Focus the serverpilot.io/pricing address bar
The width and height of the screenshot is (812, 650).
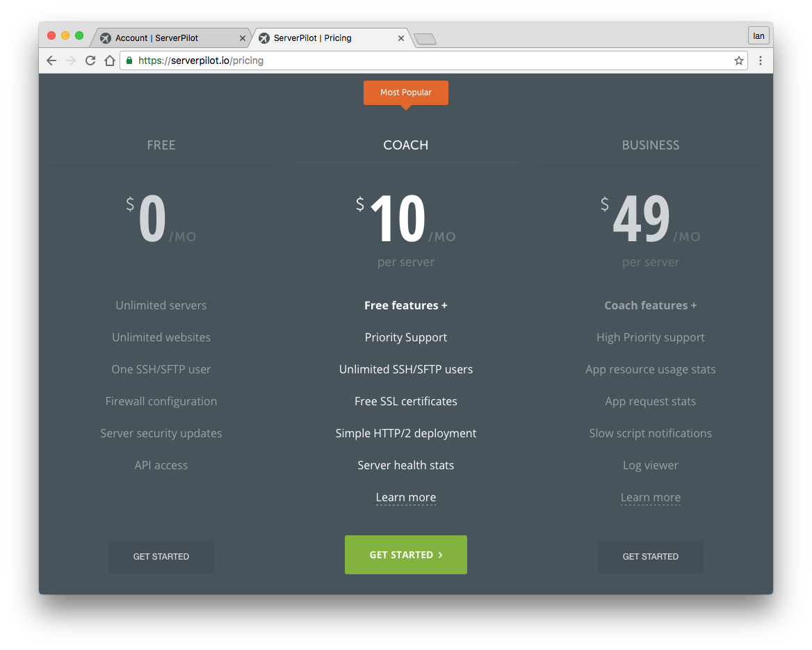[434, 60]
